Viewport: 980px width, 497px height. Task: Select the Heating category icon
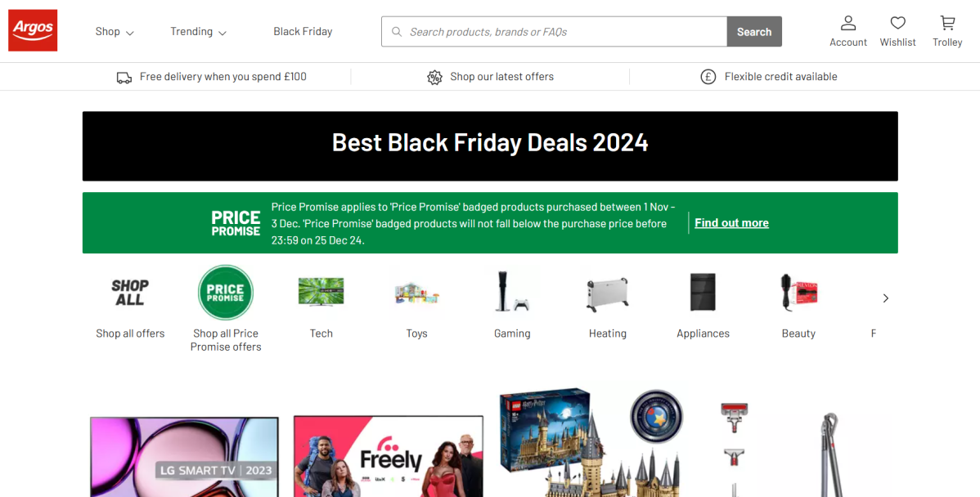click(x=607, y=292)
